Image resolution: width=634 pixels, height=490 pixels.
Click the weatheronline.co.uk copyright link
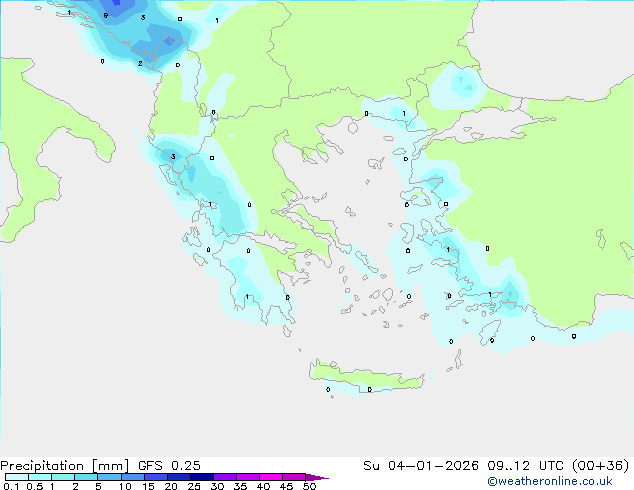(550, 481)
